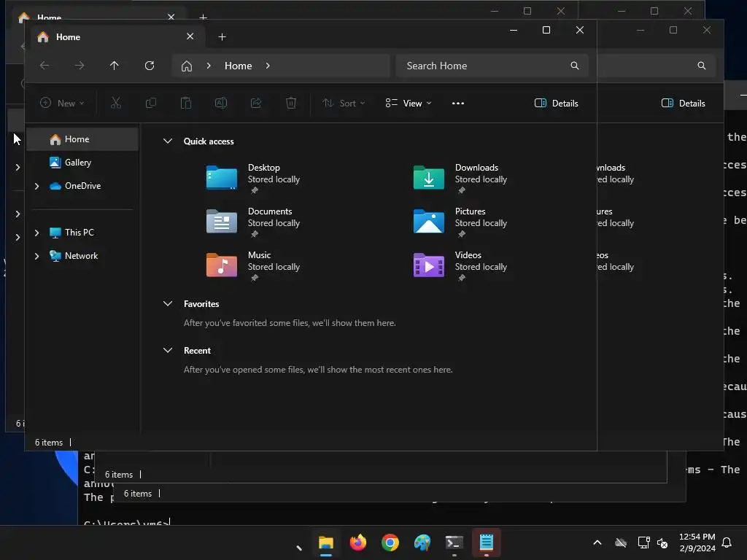Expand This PC in the navigation pane
Image resolution: width=747 pixels, height=560 pixels.
coord(36,233)
